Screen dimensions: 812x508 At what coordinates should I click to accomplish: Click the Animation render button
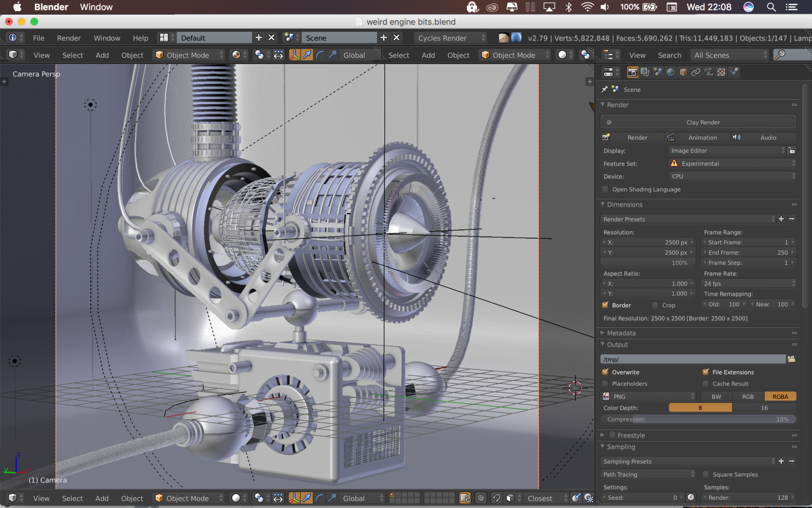coord(698,137)
